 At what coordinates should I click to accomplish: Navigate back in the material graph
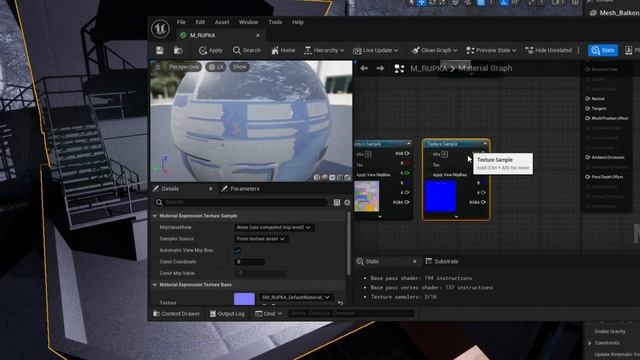click(364, 68)
